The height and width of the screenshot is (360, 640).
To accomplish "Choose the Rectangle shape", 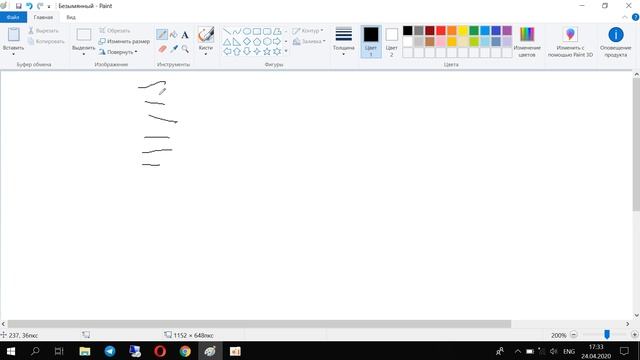I will click(257, 31).
